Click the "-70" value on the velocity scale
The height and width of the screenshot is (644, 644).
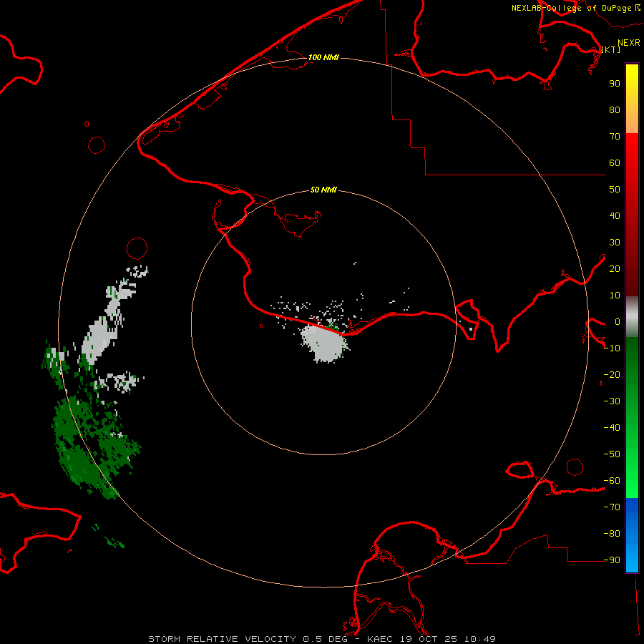[x=612, y=507]
